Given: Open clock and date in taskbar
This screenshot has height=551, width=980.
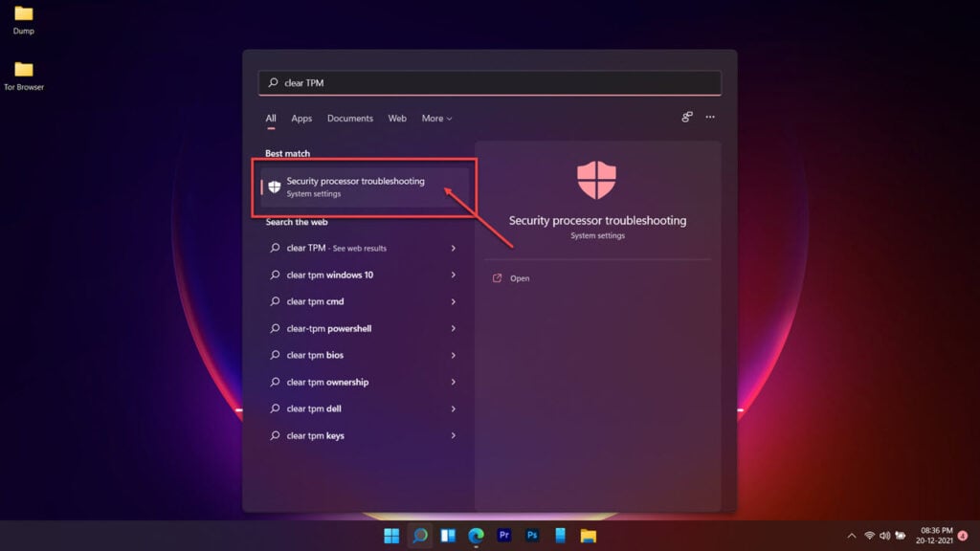Looking at the screenshot, I should tap(935, 536).
